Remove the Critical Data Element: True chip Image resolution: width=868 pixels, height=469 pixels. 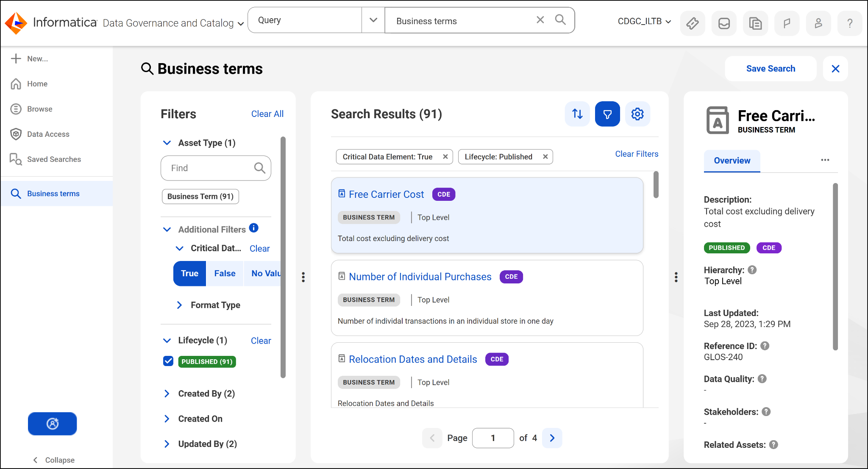point(445,157)
